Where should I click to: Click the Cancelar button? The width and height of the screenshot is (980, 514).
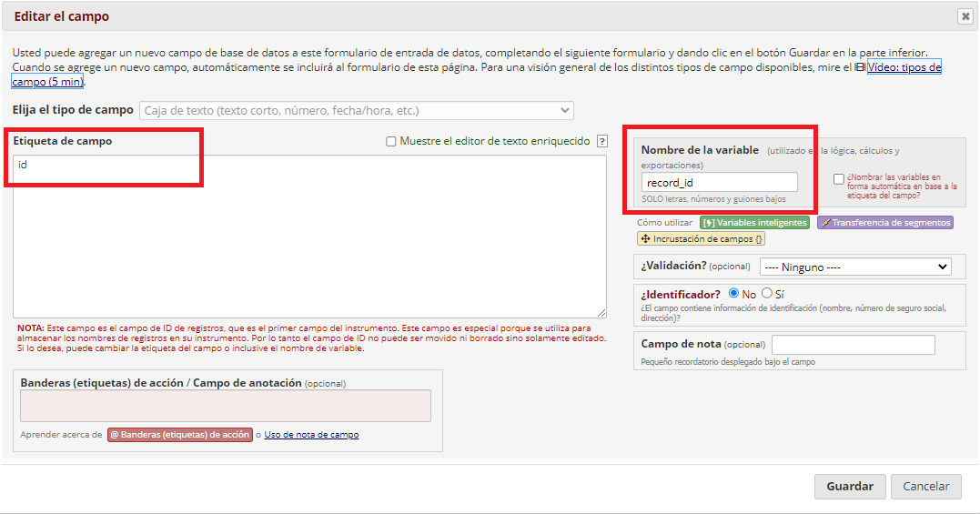[x=925, y=487]
